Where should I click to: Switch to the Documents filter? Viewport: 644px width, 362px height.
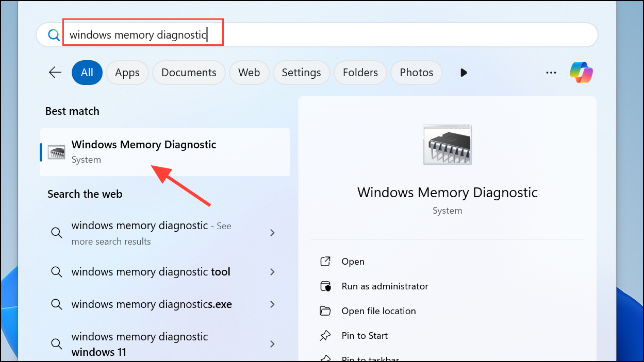click(189, 73)
